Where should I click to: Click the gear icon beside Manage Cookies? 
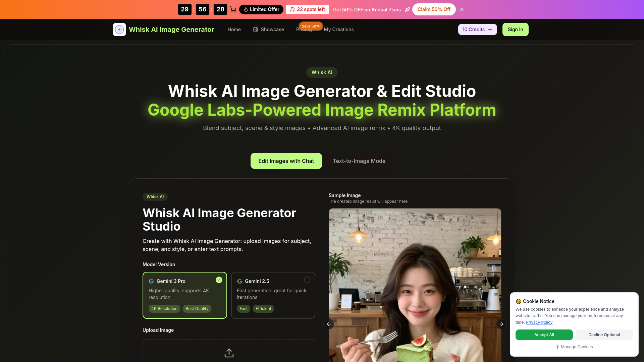[x=557, y=347]
